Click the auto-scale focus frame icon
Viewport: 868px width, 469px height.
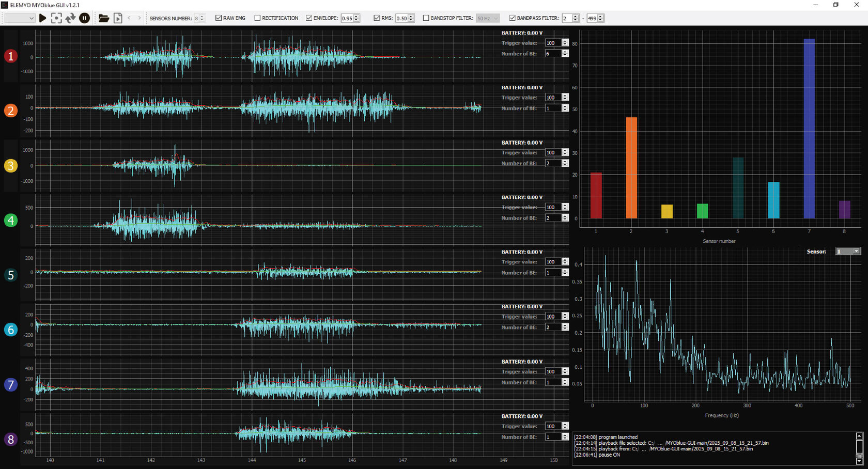click(56, 18)
